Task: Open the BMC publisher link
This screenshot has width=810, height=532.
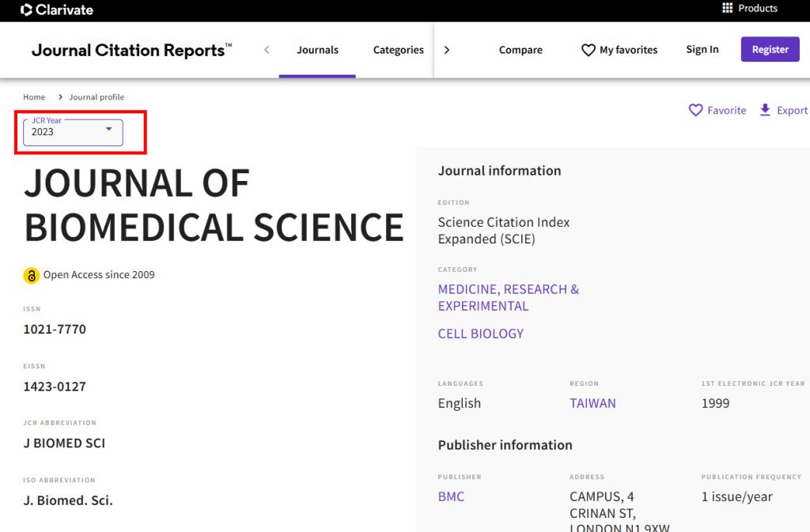Action: point(451,496)
